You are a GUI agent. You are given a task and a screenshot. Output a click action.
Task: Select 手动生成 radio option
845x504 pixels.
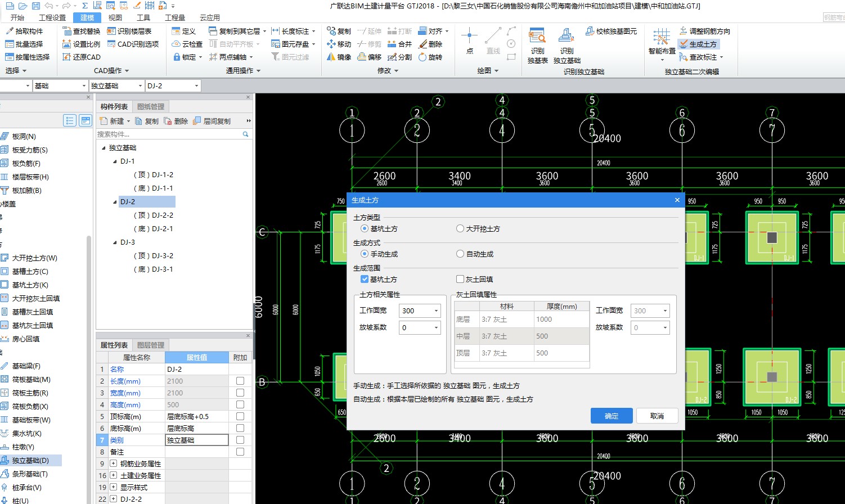379,254
